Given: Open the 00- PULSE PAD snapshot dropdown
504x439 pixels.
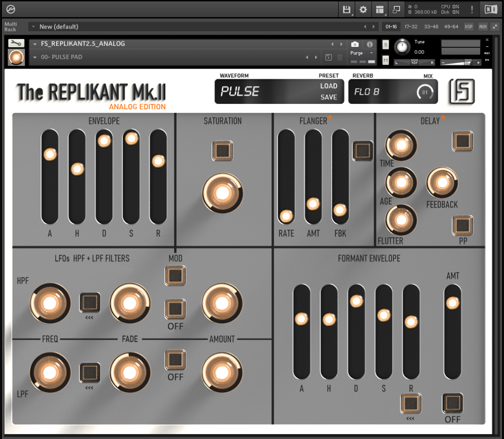Looking at the screenshot, I should point(35,57).
